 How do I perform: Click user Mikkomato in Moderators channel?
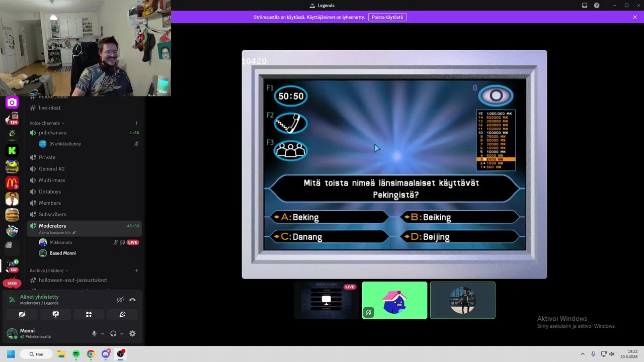coord(84,242)
